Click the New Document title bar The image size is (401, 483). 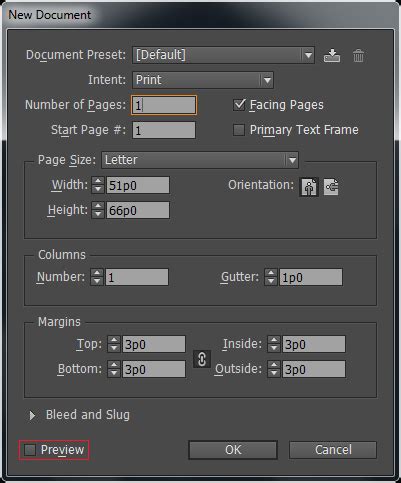pos(200,15)
